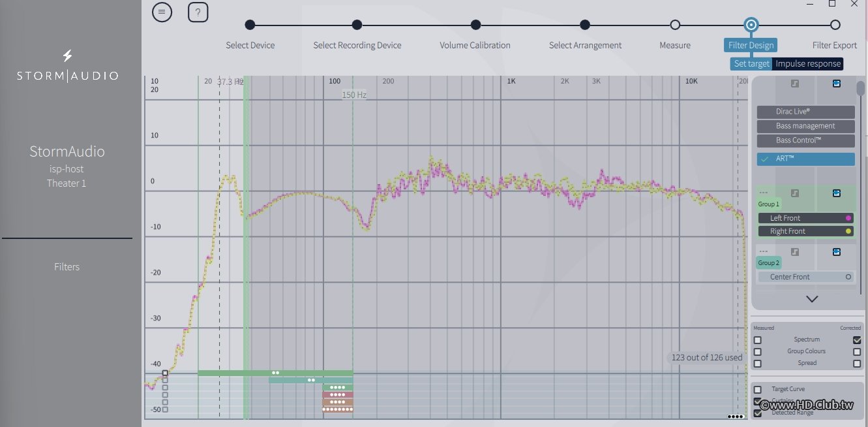
Task: Click the four-dot icon at chart bottom right
Action: point(736,416)
